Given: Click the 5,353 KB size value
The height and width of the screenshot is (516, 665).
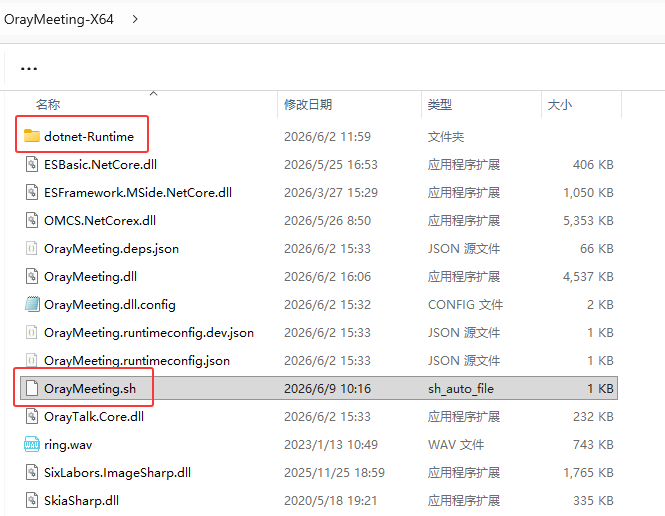Looking at the screenshot, I should [588, 220].
